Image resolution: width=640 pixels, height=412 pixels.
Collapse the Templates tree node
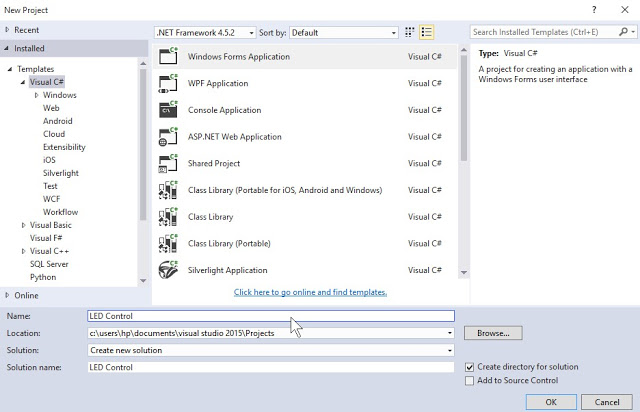(x=10, y=69)
